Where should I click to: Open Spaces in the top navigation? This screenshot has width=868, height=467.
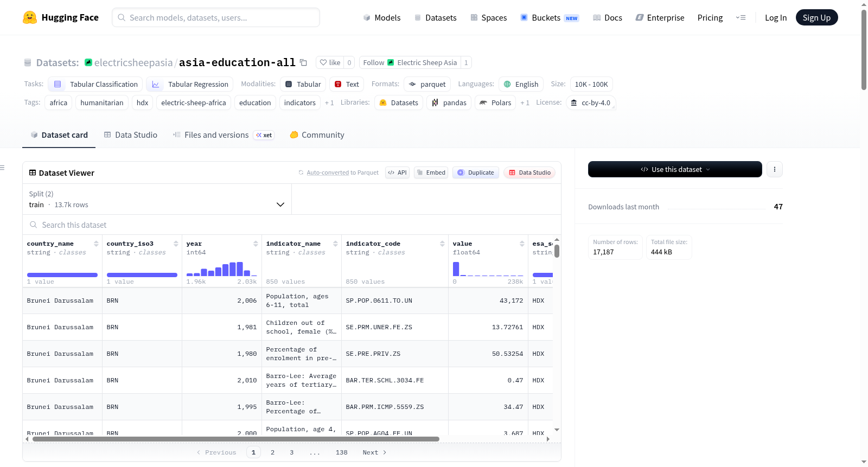click(x=488, y=17)
